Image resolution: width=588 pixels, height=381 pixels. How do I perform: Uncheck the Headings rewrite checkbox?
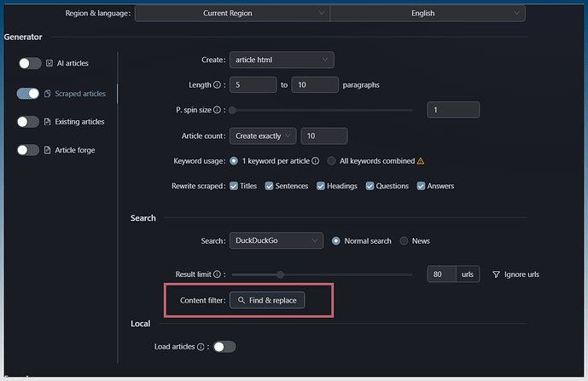click(321, 186)
